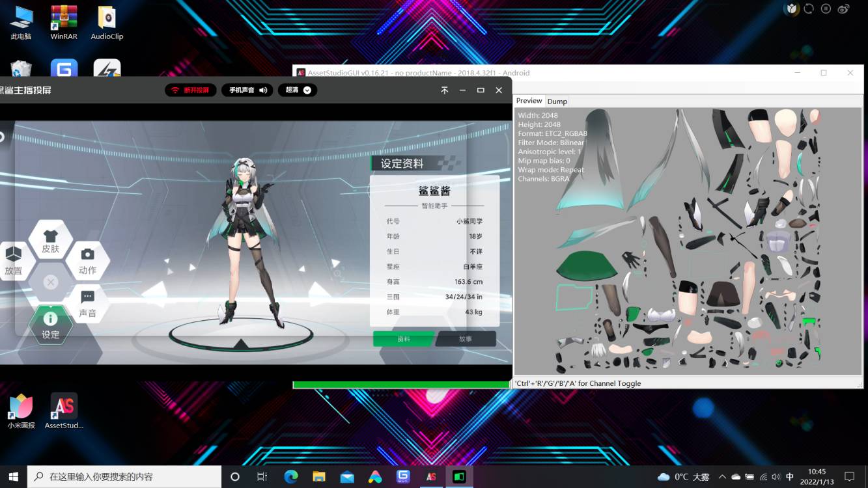Open 此电脑 desktop icon

pyautogui.click(x=21, y=23)
